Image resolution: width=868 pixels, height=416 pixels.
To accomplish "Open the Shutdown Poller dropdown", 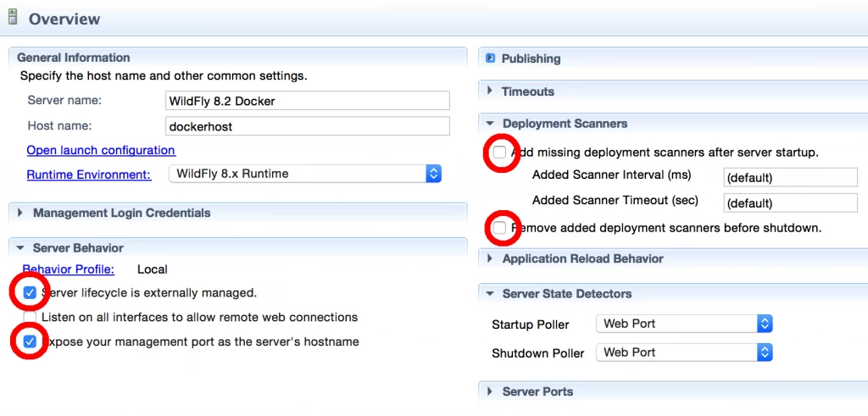I will [684, 352].
